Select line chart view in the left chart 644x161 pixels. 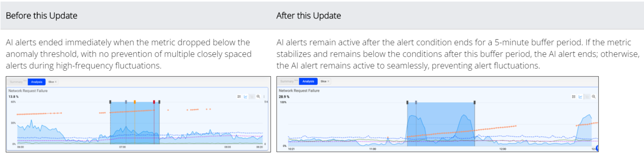coord(246,97)
